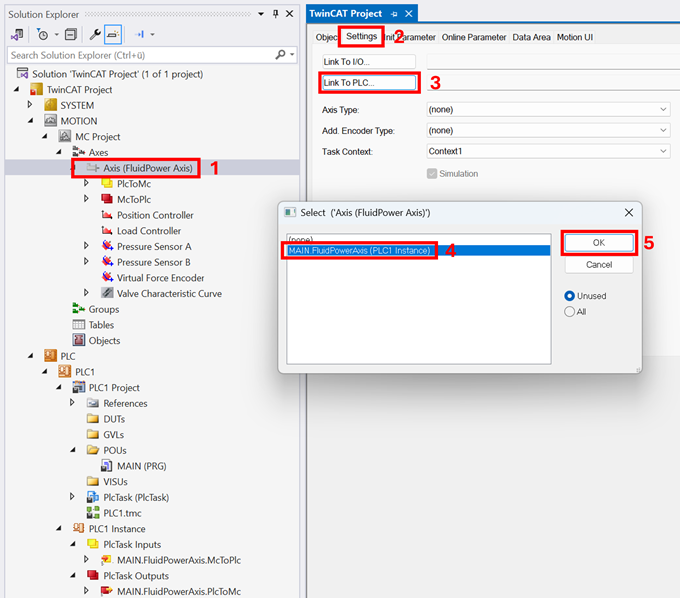680x598 pixels.
Task: Click the Pressure Sensor A icon
Action: coord(107,246)
